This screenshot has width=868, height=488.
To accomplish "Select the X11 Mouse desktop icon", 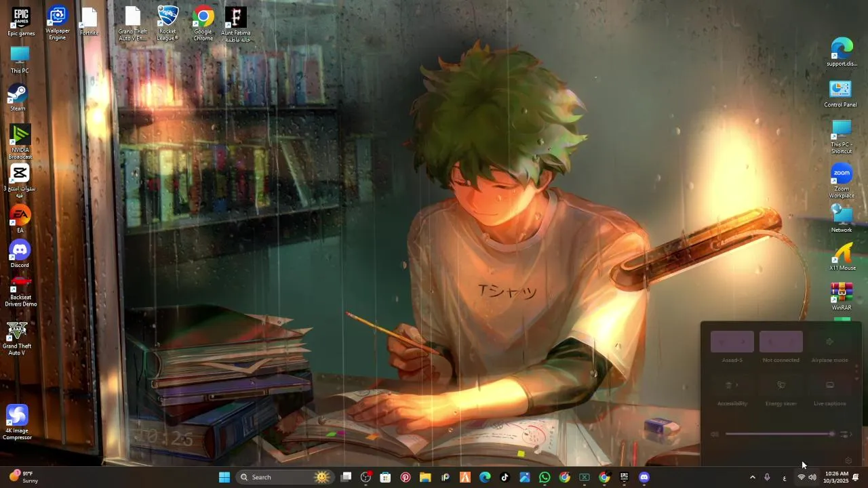I will click(x=843, y=258).
